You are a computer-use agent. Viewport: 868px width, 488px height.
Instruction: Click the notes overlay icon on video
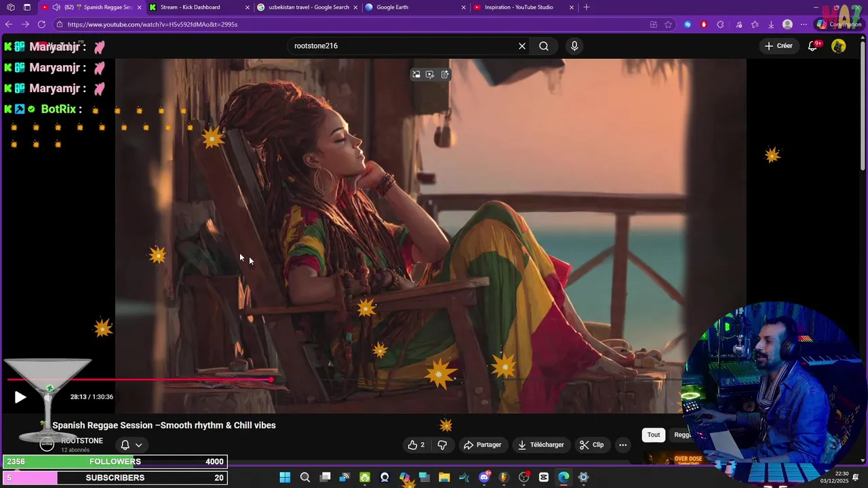(445, 75)
